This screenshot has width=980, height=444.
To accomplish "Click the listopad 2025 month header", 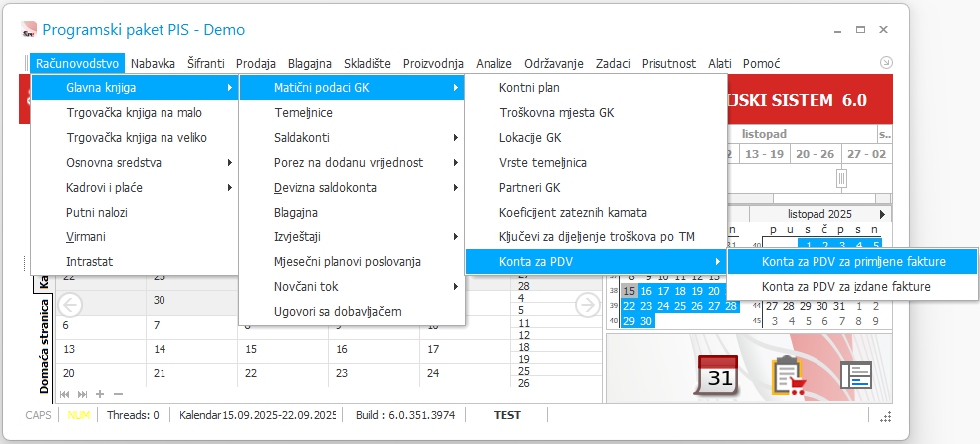I will (819, 214).
